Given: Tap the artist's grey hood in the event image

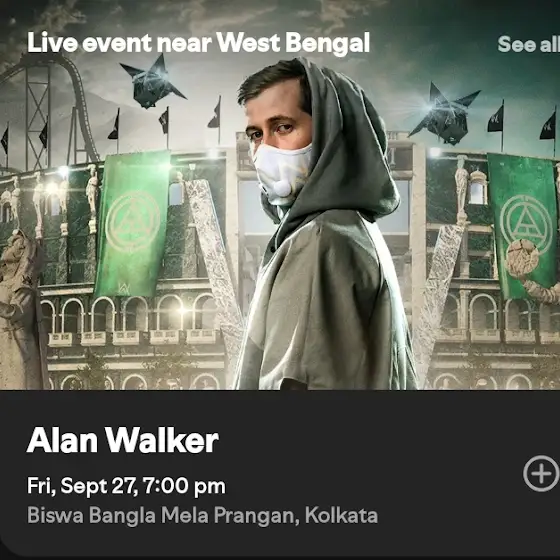Looking at the screenshot, I should [x=343, y=143].
